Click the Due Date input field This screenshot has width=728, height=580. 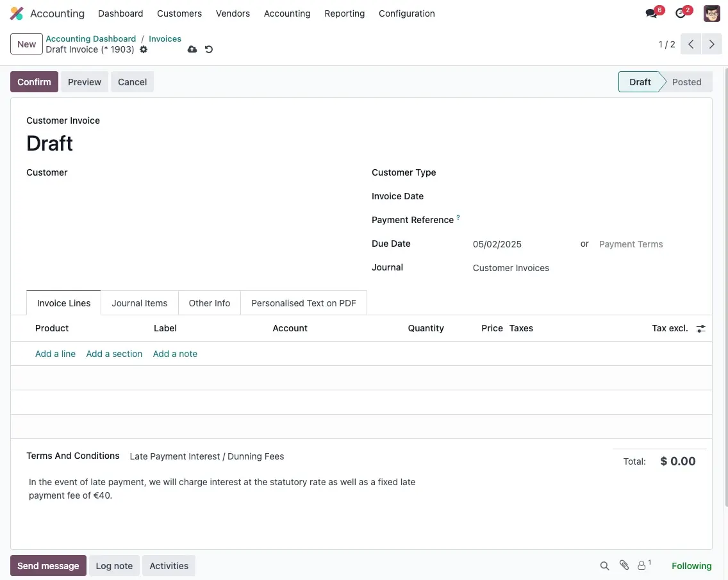click(519, 244)
